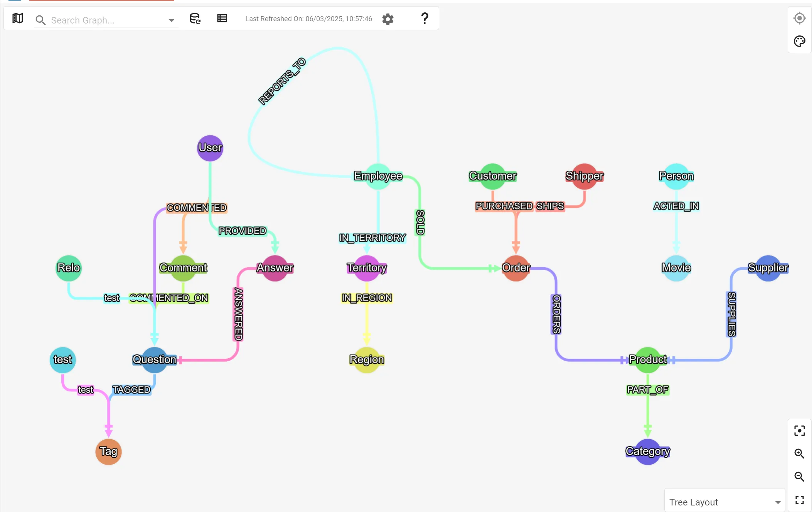Click the PART_OF relationship label

pyautogui.click(x=648, y=389)
